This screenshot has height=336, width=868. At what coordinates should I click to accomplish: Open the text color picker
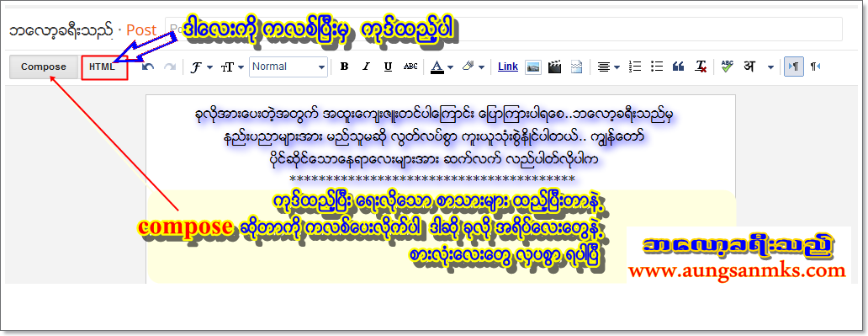pos(442,67)
